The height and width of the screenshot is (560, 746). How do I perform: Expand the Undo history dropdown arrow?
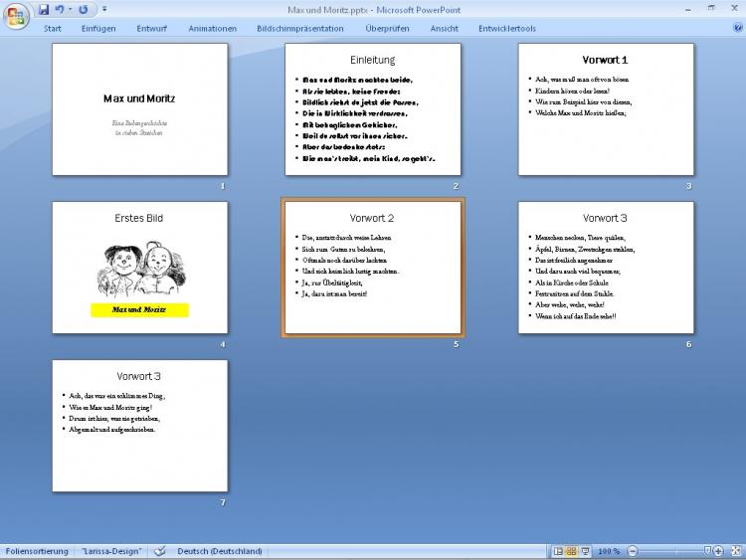70,9
